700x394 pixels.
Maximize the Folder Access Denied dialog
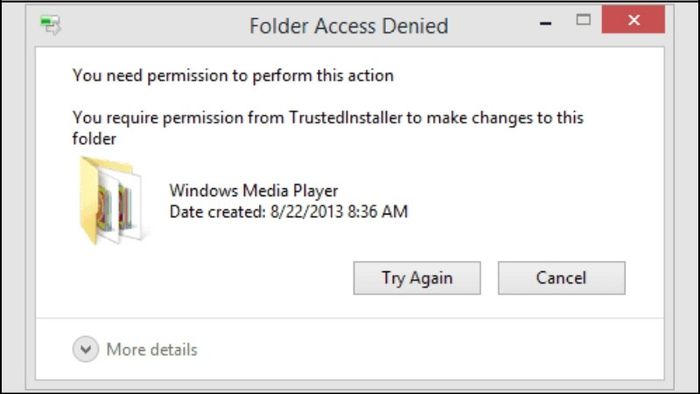click(x=583, y=20)
